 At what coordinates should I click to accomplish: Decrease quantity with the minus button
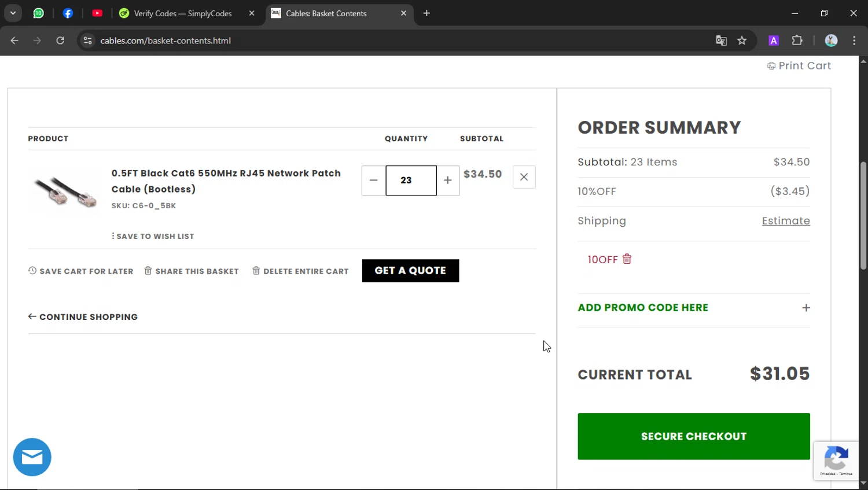tap(374, 180)
